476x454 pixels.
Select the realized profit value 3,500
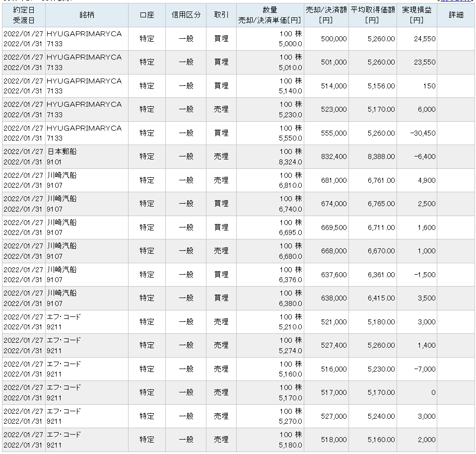pos(426,298)
